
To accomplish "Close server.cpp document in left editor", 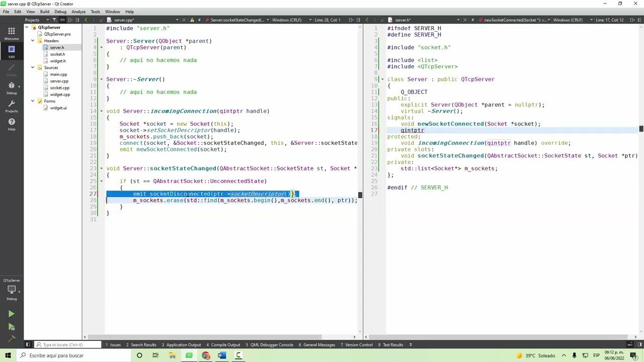I will coord(184,20).
